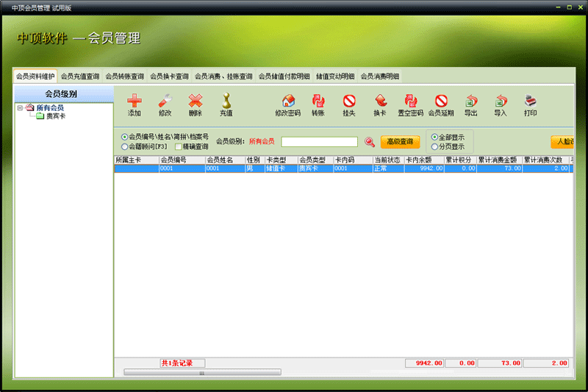Viewport: 588px width, 392px height.
Task: Click the 挂失 report-loss icon
Action: [349, 101]
